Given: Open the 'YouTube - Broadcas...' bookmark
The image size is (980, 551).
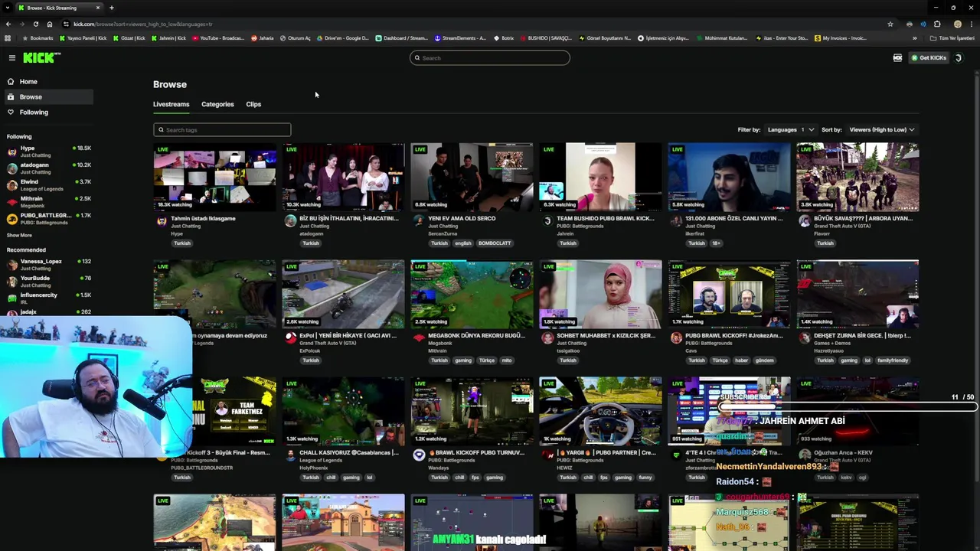Looking at the screenshot, I should click(218, 38).
